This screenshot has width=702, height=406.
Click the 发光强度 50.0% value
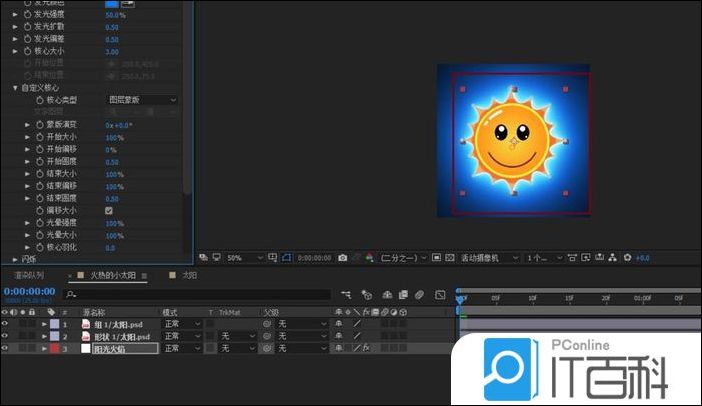(115, 16)
